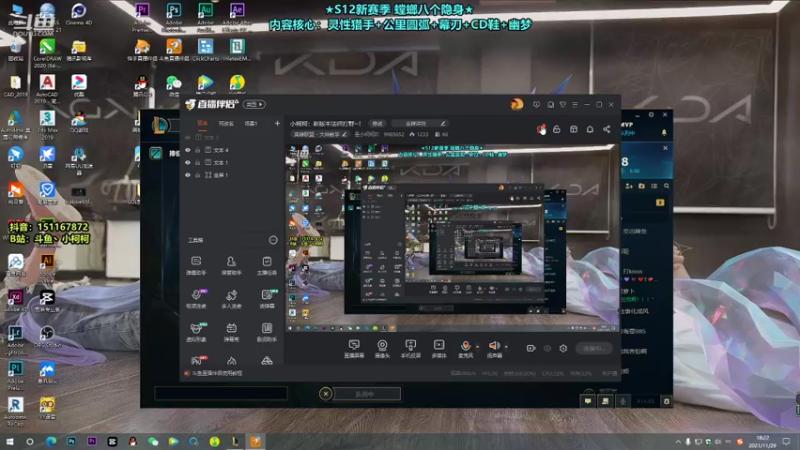
Task: Switch to the second scene tab
Action: click(226, 123)
